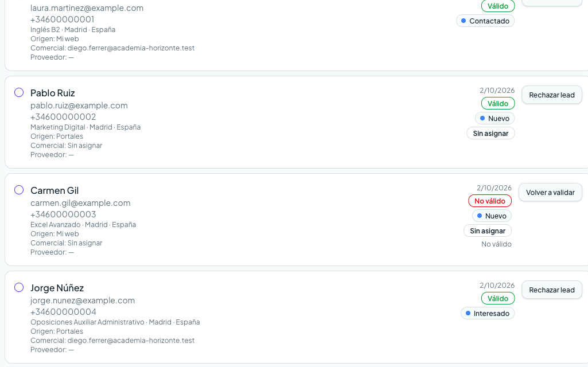Click Válido badge on Jorge Núñez card
588x367 pixels.
(x=497, y=298)
